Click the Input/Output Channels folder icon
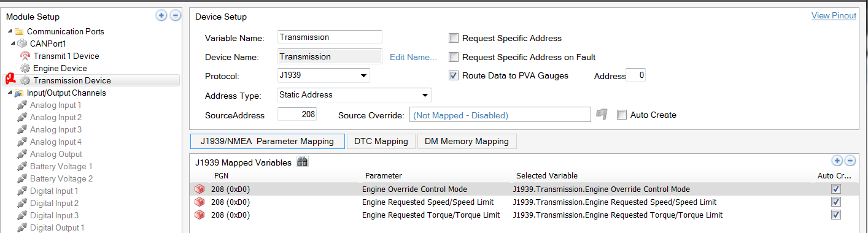 [x=19, y=93]
